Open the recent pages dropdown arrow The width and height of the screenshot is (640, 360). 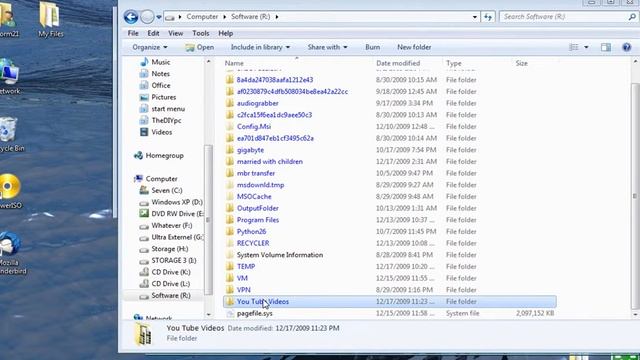(x=158, y=17)
